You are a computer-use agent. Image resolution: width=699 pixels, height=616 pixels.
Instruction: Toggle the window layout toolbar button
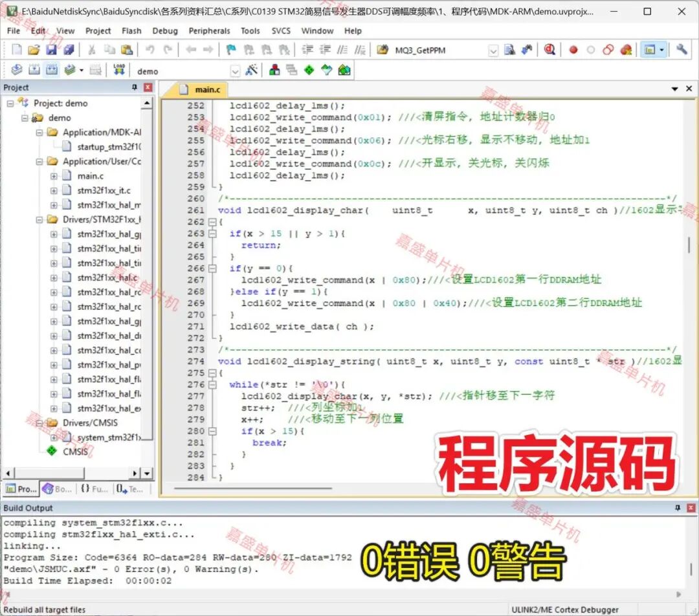pyautogui.click(x=650, y=49)
